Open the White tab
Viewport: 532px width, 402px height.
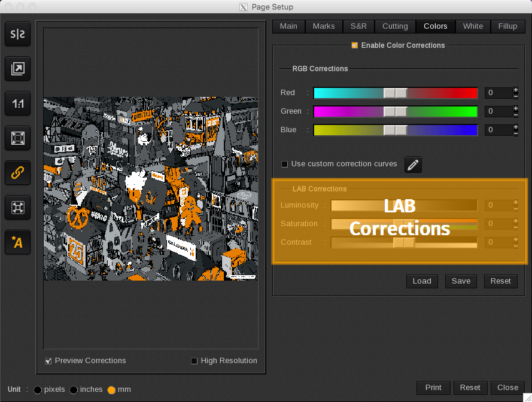[473, 26]
